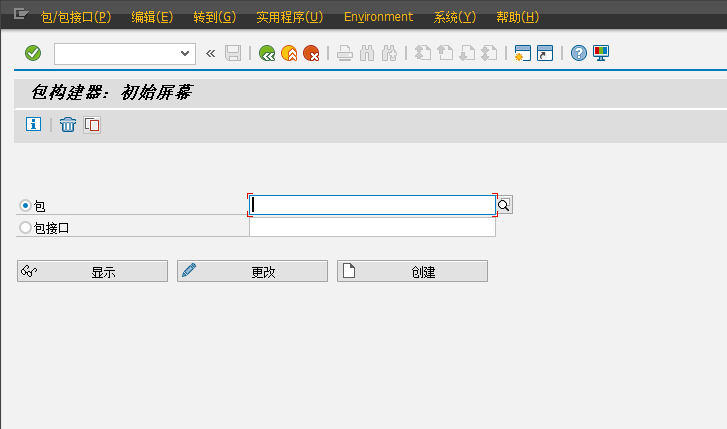
Task: Open the 转到(G) menu
Action: pos(215,17)
